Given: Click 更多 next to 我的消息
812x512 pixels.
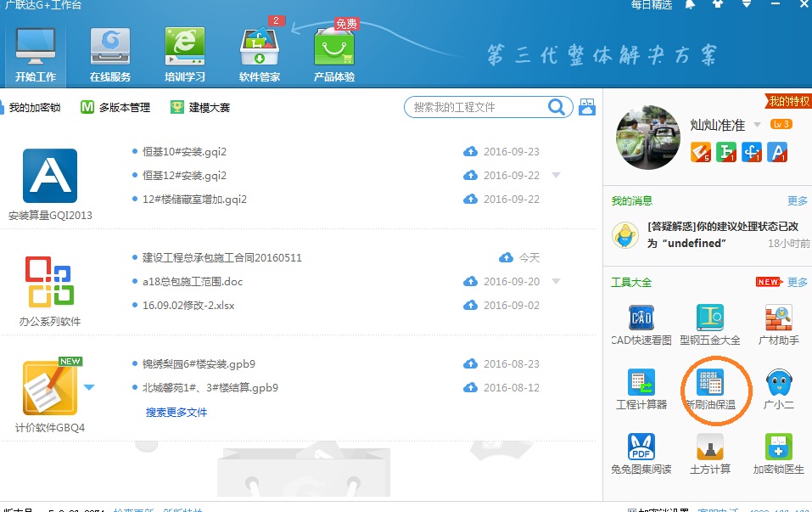Looking at the screenshot, I should (x=798, y=200).
